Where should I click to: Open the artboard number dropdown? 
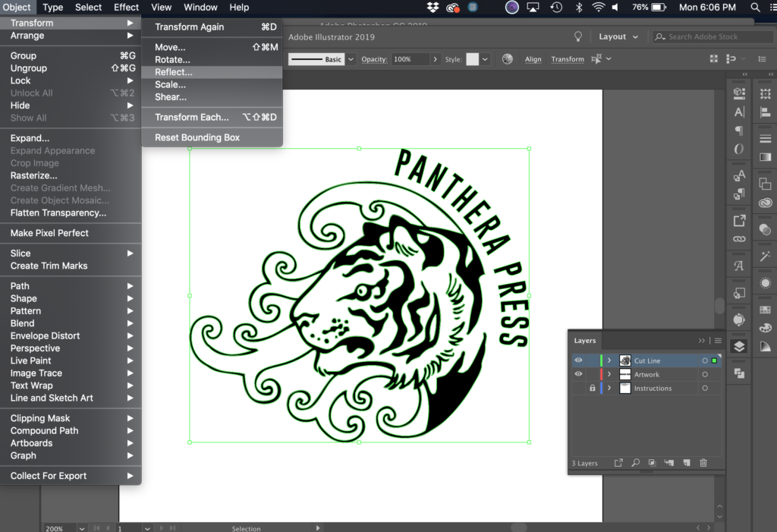point(147,528)
